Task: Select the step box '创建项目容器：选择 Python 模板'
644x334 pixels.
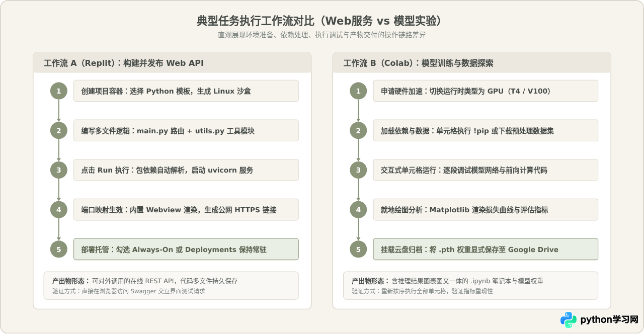Action: [x=186, y=91]
